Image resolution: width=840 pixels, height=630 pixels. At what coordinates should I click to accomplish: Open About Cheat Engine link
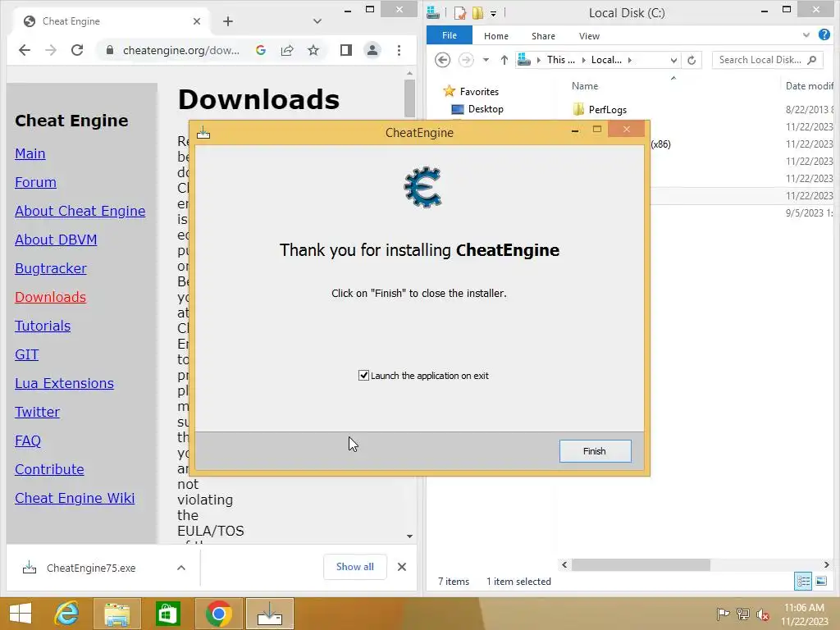coord(80,211)
